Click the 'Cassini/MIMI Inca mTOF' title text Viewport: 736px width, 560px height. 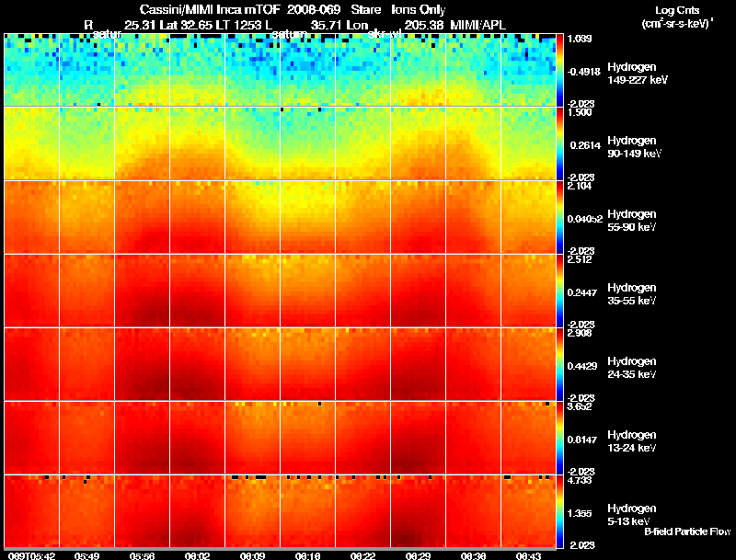[x=210, y=10]
